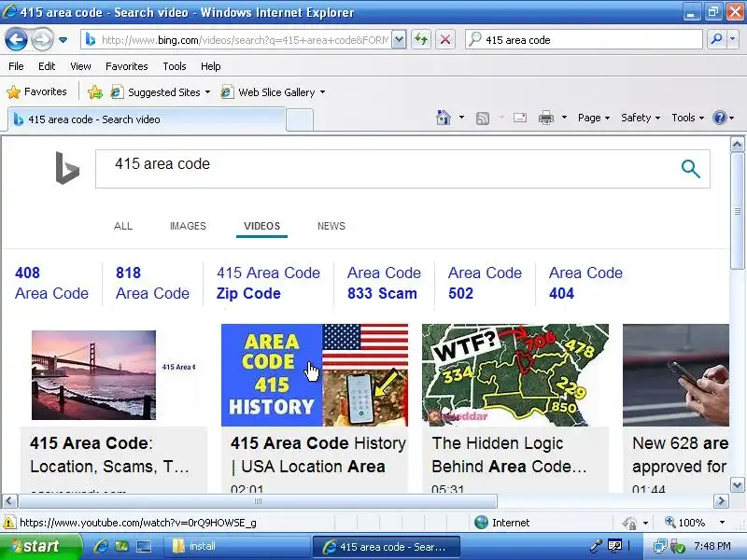Click the horizontal scrollbar right arrow
The height and width of the screenshot is (560, 747).
(x=721, y=501)
